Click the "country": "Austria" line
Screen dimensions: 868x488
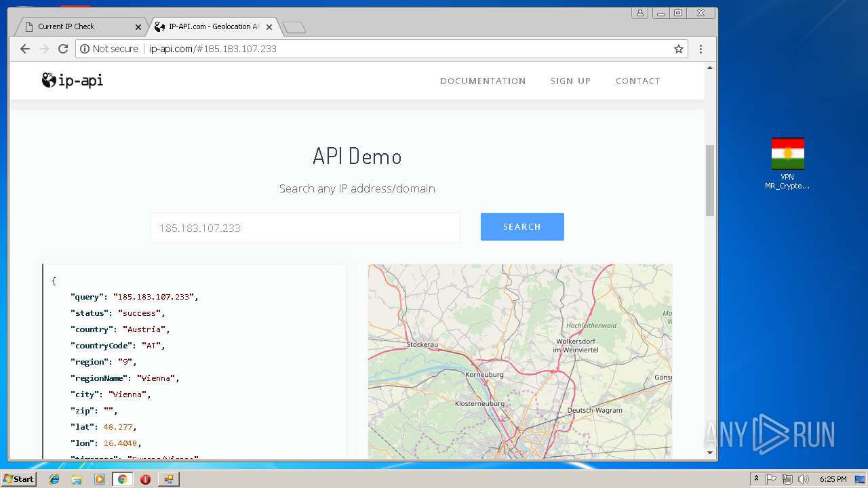pyautogui.click(x=120, y=329)
